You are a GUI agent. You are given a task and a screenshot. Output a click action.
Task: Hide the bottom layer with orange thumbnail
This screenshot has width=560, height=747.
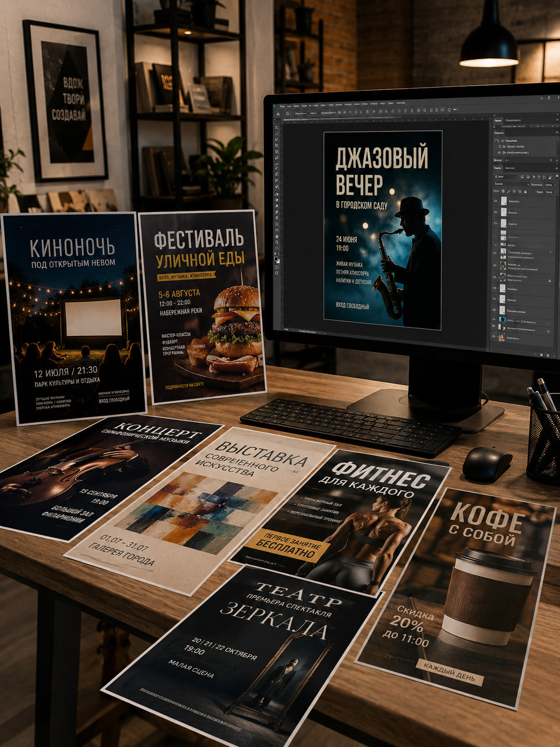pyautogui.click(x=493, y=336)
